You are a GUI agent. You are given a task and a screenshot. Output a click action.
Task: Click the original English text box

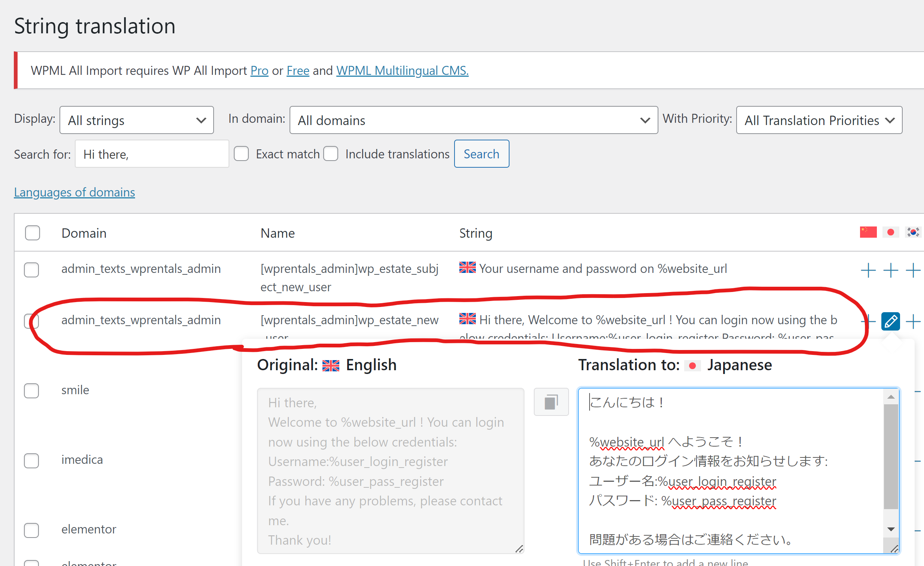tap(391, 471)
